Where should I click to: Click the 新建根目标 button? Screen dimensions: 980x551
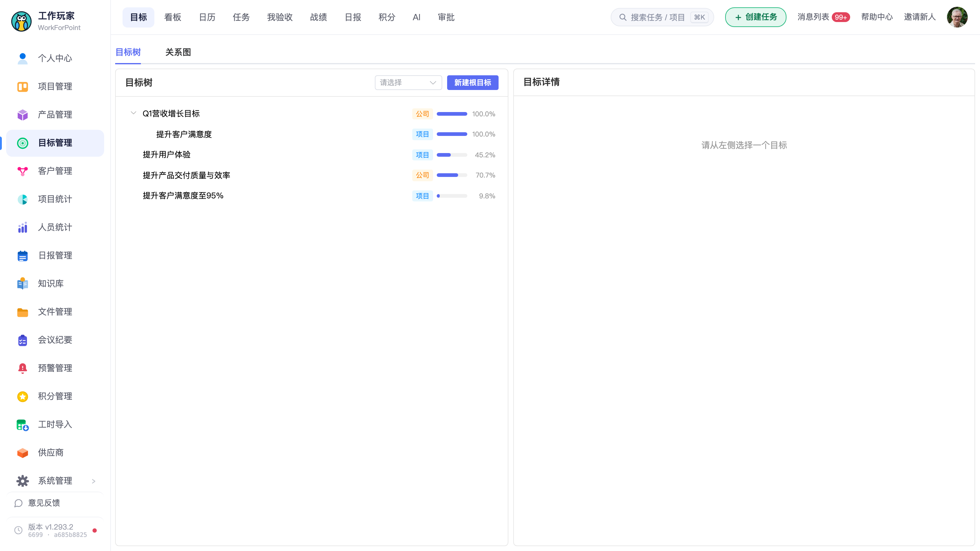tap(473, 83)
